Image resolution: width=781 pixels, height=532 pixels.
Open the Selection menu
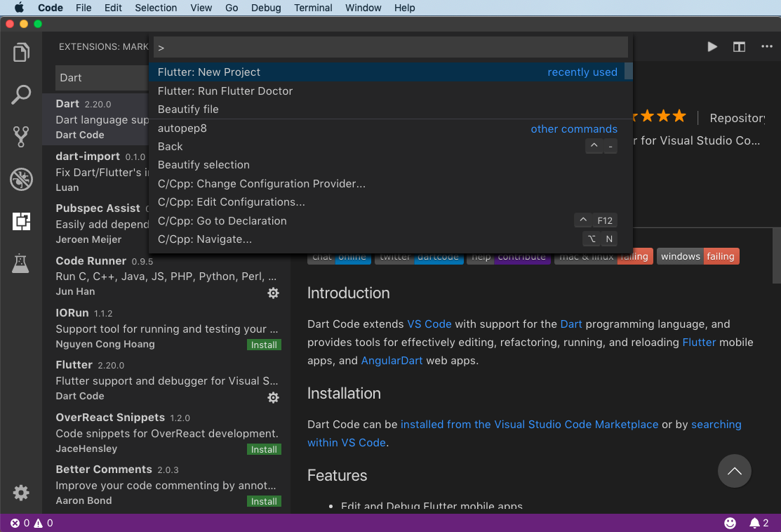pos(156,8)
